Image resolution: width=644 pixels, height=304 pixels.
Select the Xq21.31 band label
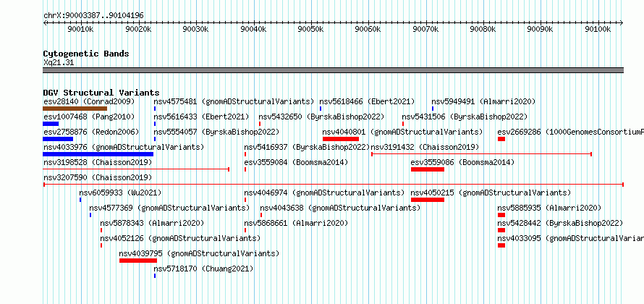[x=59, y=62]
